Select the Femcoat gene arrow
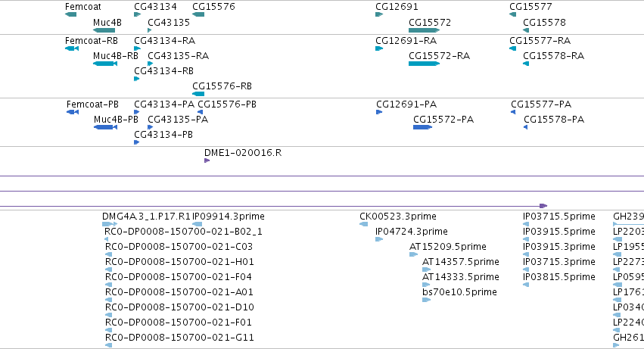 [70, 15]
